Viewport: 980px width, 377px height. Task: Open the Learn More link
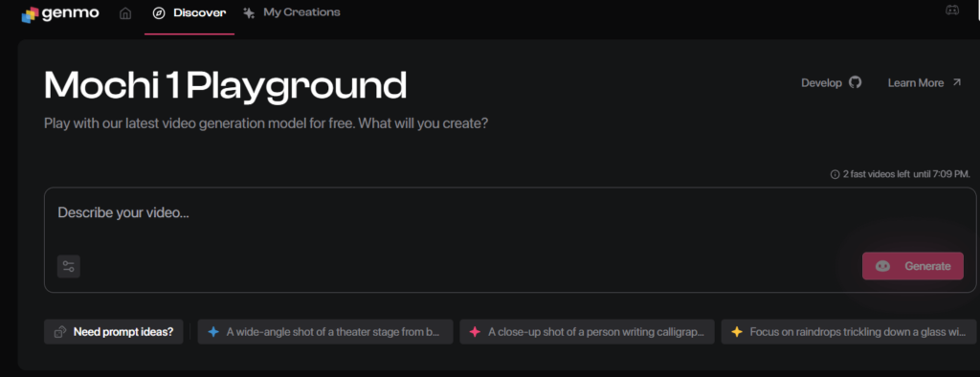pyautogui.click(x=924, y=82)
